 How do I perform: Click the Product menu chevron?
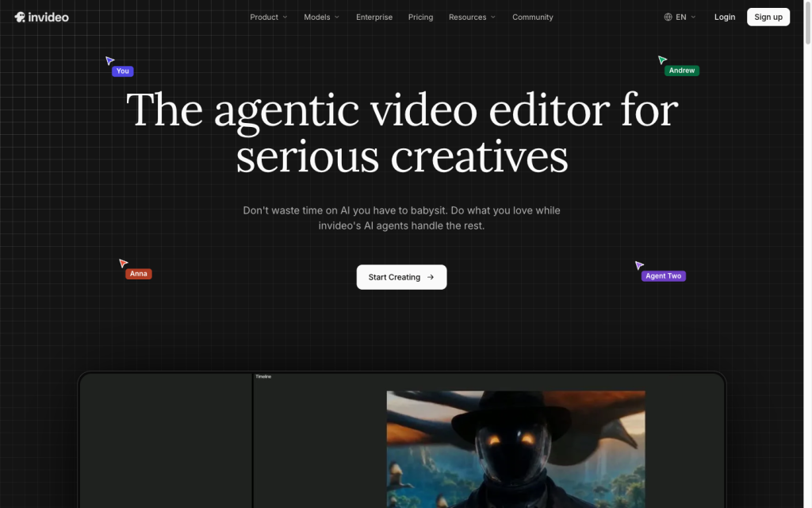(285, 17)
